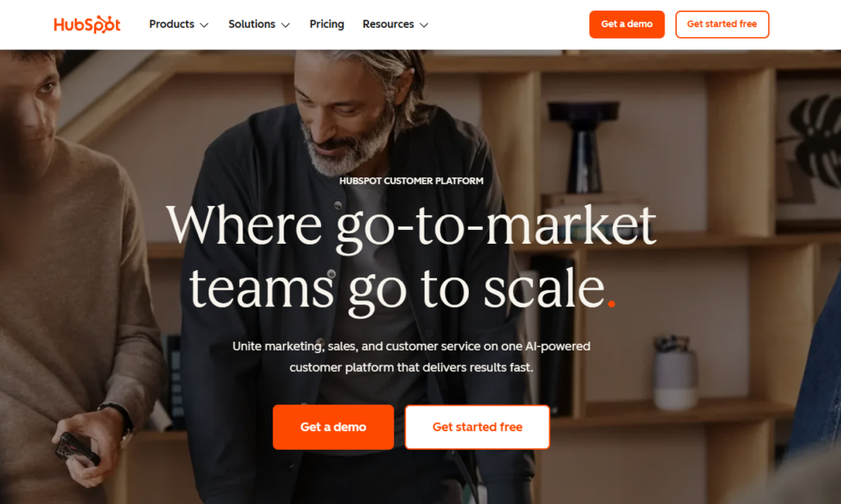Go to the Pricing page
The image size is (841, 504).
[327, 24]
